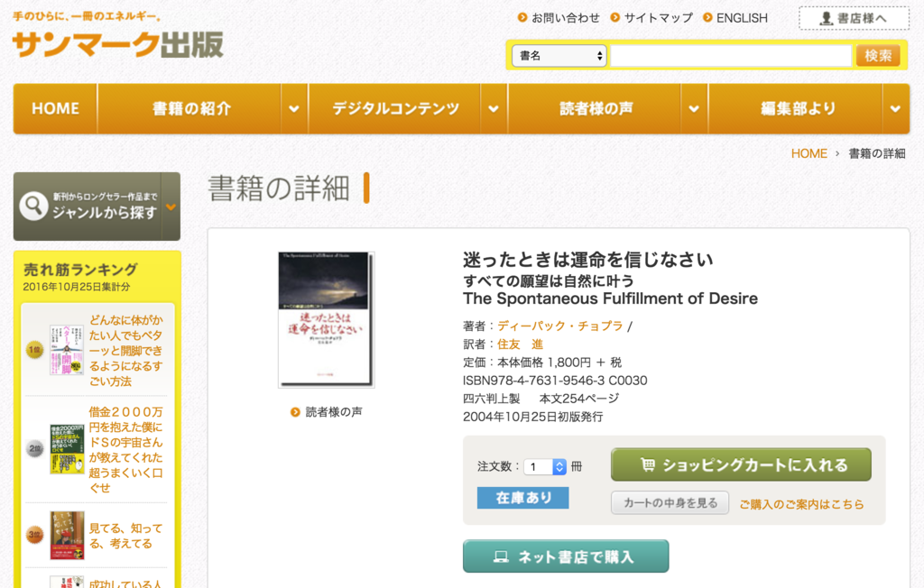Click the 2位 silver rank badge
Viewport: 924px width, 588px height.
pos(35,449)
